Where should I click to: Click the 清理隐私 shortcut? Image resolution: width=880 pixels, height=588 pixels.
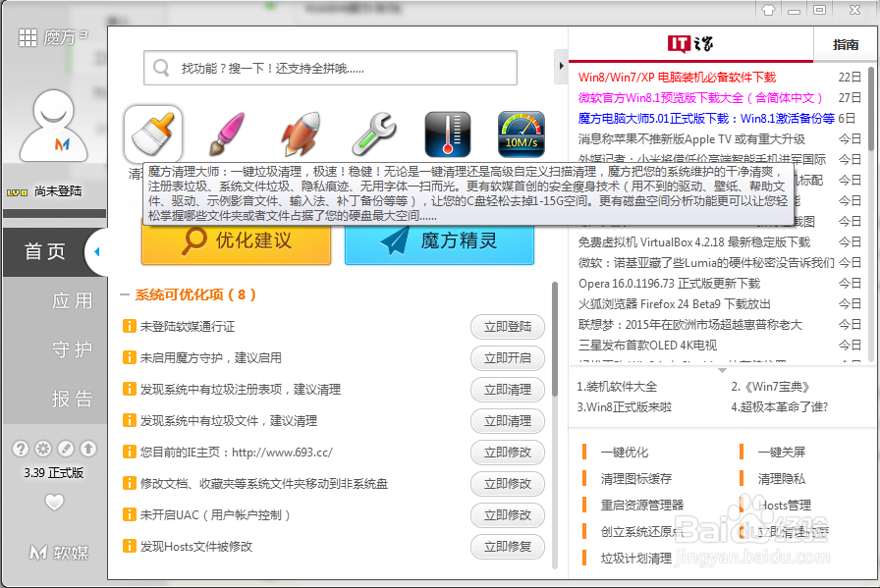click(781, 479)
